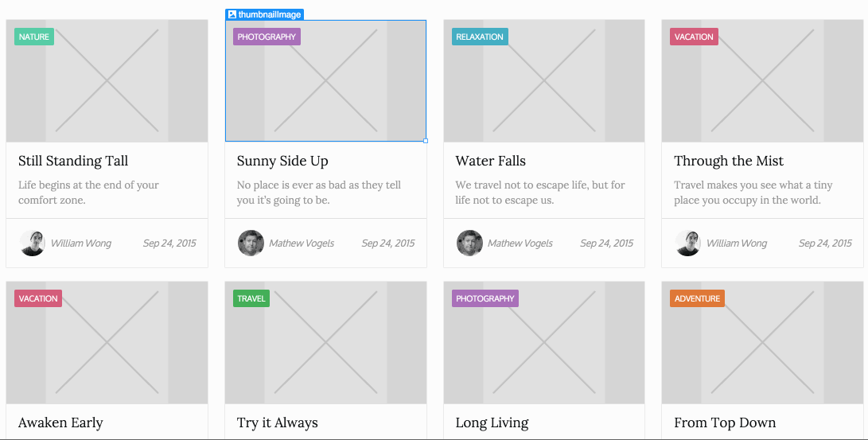Click the VACATION tag on Awaken Early card

tap(38, 298)
